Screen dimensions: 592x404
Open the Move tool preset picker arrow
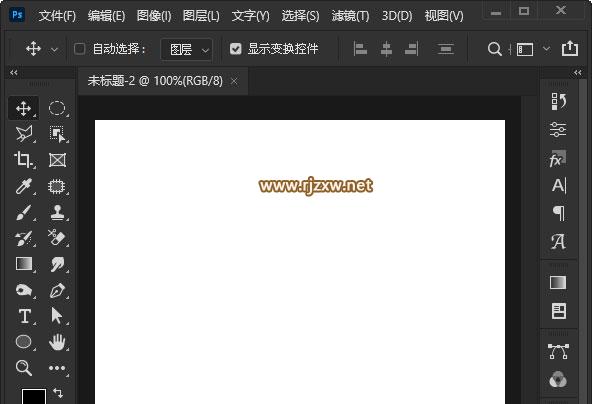[54, 49]
